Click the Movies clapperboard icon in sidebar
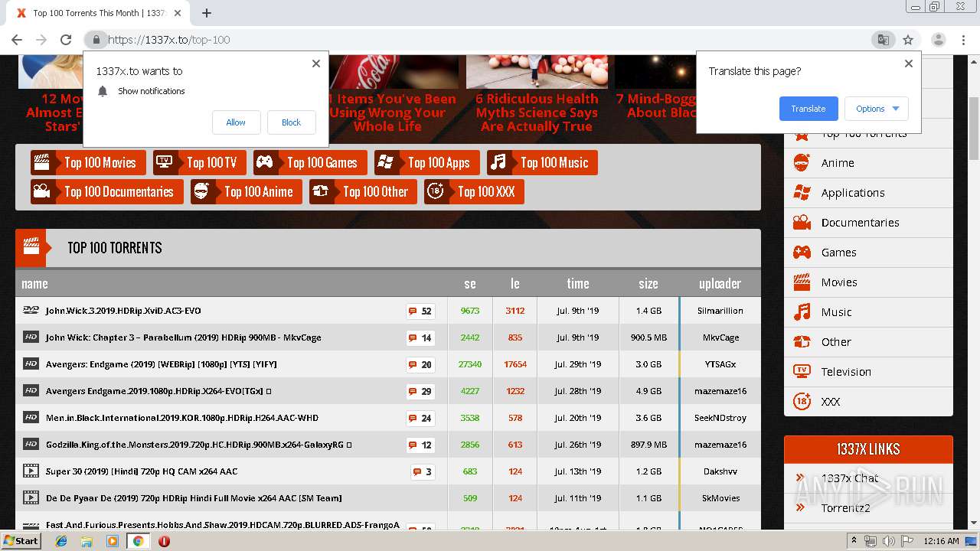Viewport: 980px width, 551px height. [x=802, y=282]
